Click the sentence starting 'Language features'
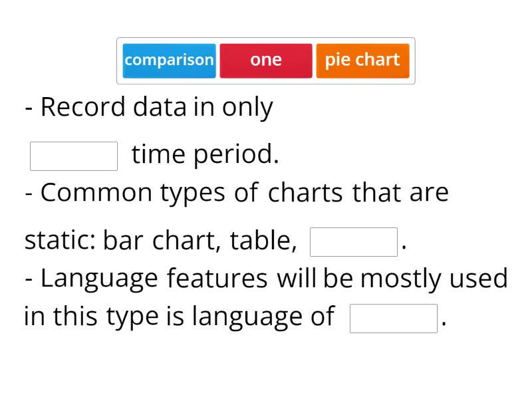This screenshot has width=532, height=399. coord(266,278)
